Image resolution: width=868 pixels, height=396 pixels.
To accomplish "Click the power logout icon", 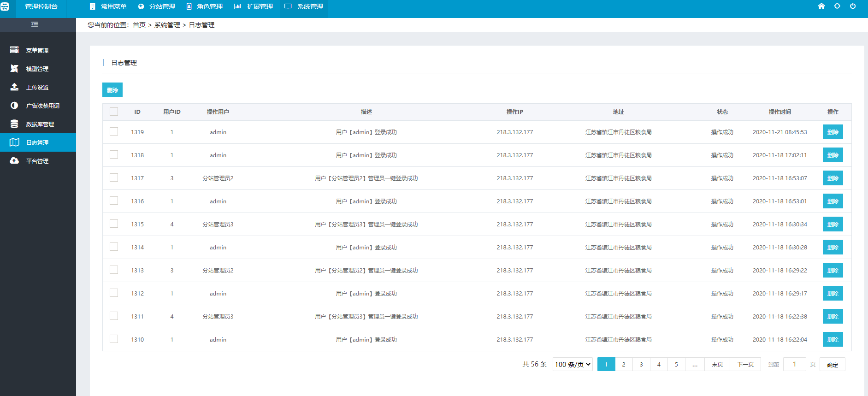I will point(852,6).
